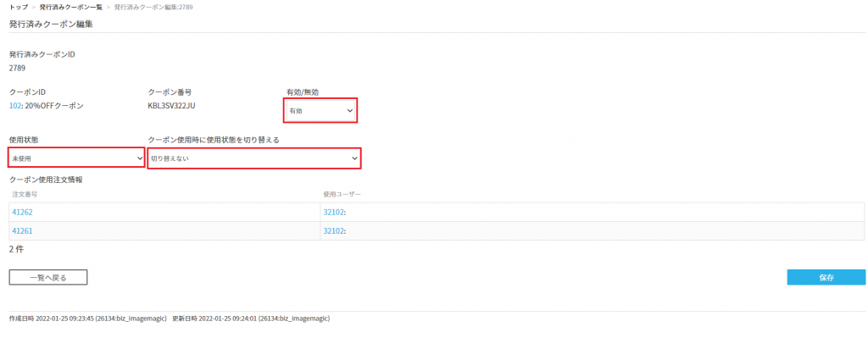Click the 作成日時 timestamp text
Viewport: 868px width, 338px height.
pos(88,319)
